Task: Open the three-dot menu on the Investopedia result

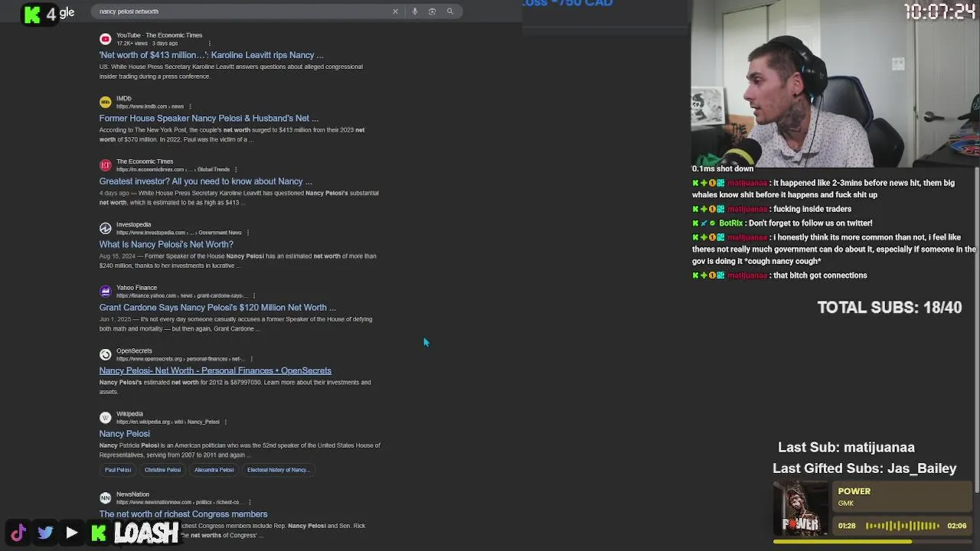Action: pos(248,233)
